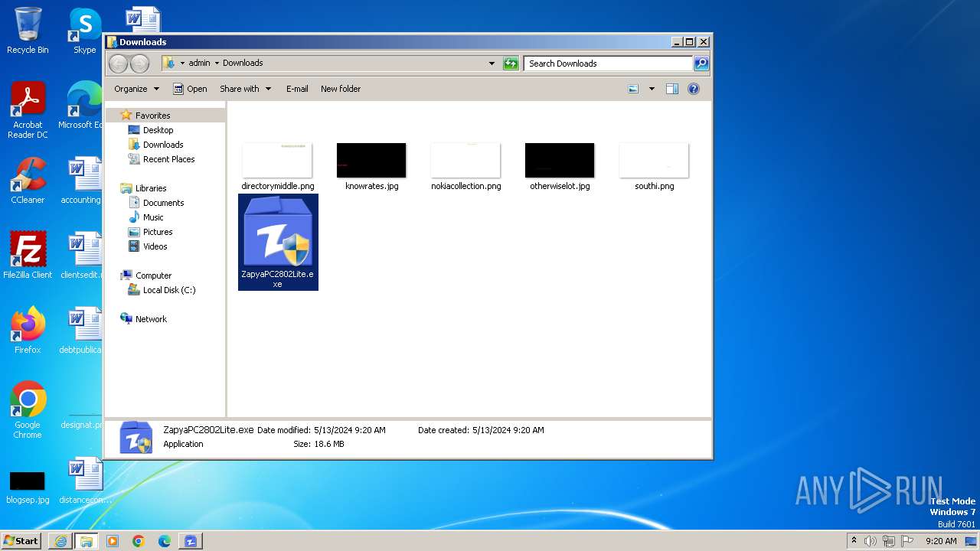Image resolution: width=980 pixels, height=551 pixels.
Task: Change your view icon button
Action: 633,89
